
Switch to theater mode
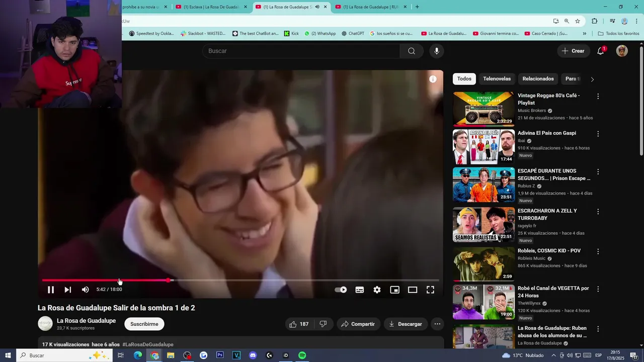[413, 290]
